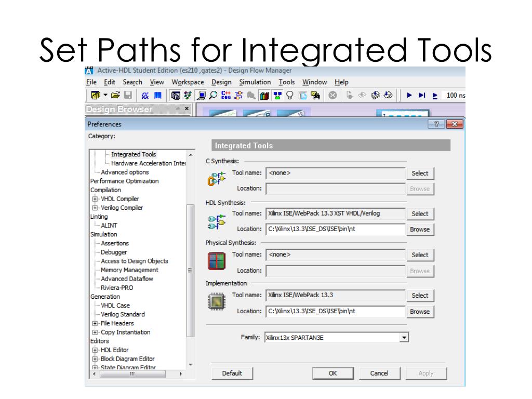Click the C++ DBG debugger icon
Screen dimensions: 532x399
226,96
